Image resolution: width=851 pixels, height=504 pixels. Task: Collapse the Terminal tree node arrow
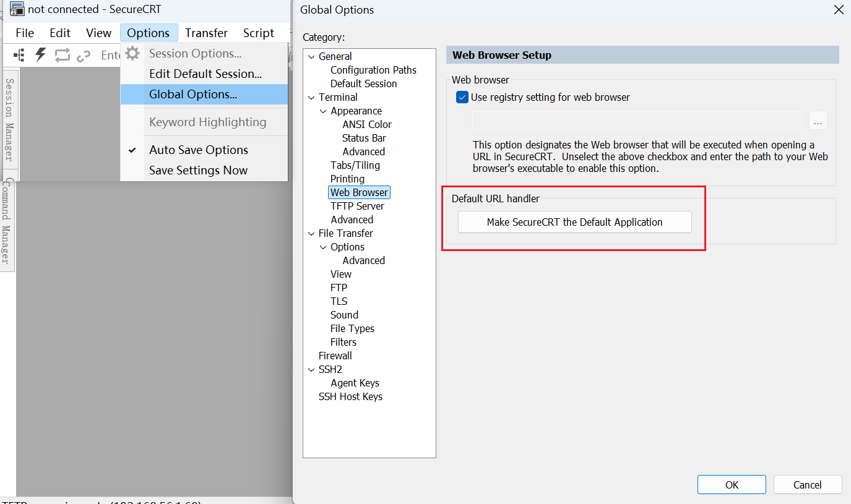tap(311, 97)
